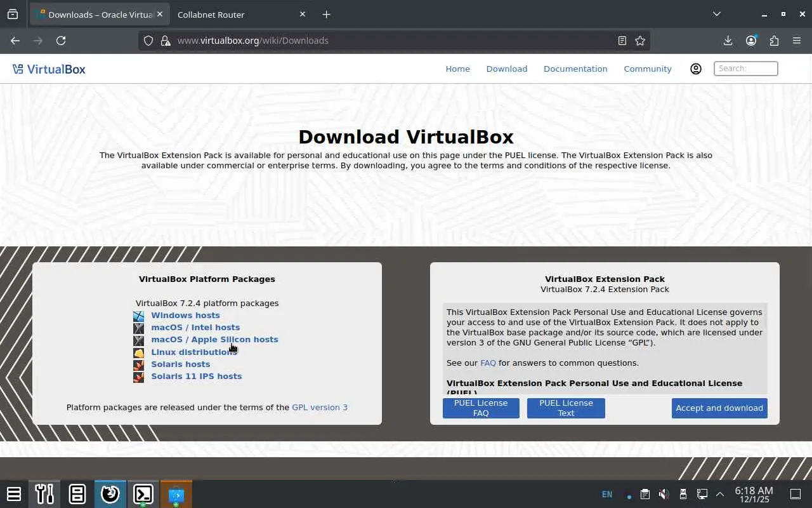This screenshot has width=812, height=508.
Task: Open the Firefox downloads panel
Action: pyautogui.click(x=728, y=41)
